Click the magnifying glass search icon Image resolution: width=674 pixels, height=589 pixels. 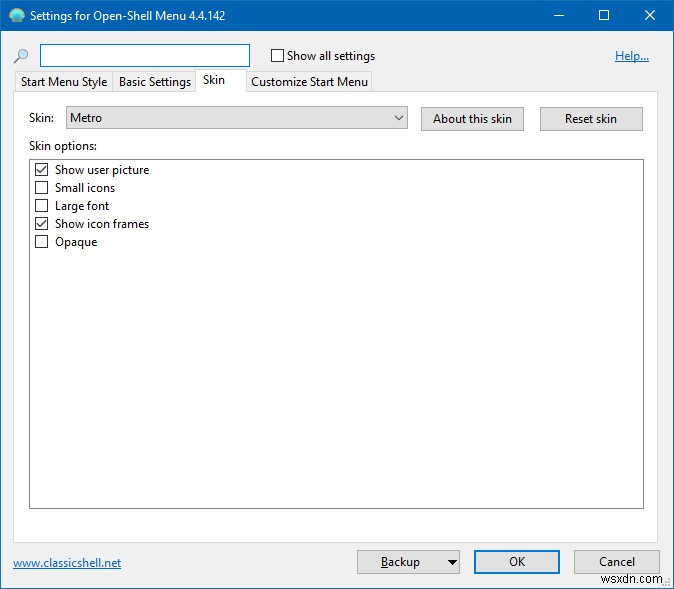(22, 57)
